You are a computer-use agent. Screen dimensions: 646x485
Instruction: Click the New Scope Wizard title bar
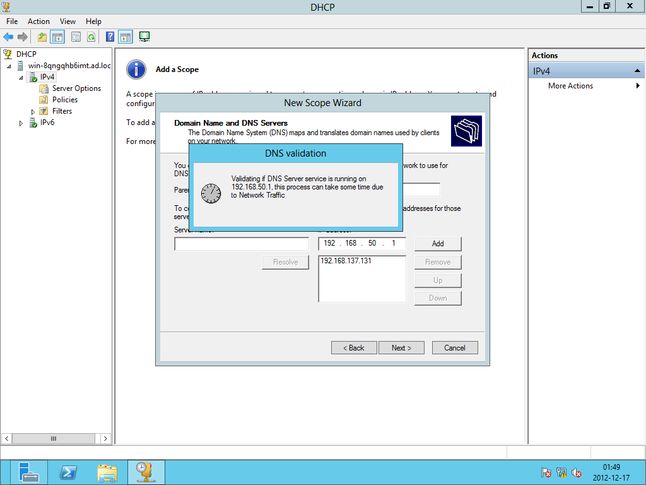click(x=323, y=103)
